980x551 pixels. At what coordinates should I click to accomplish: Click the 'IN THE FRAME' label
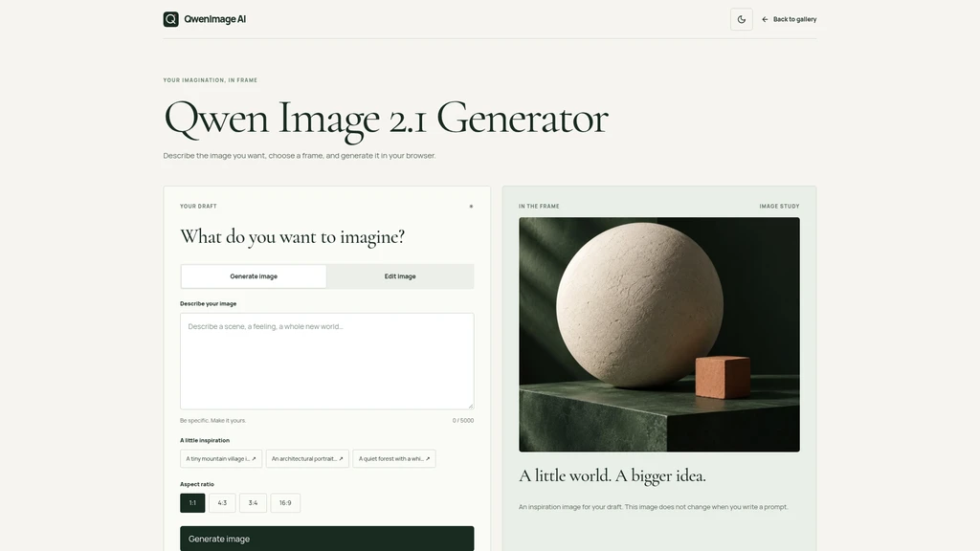(x=539, y=207)
